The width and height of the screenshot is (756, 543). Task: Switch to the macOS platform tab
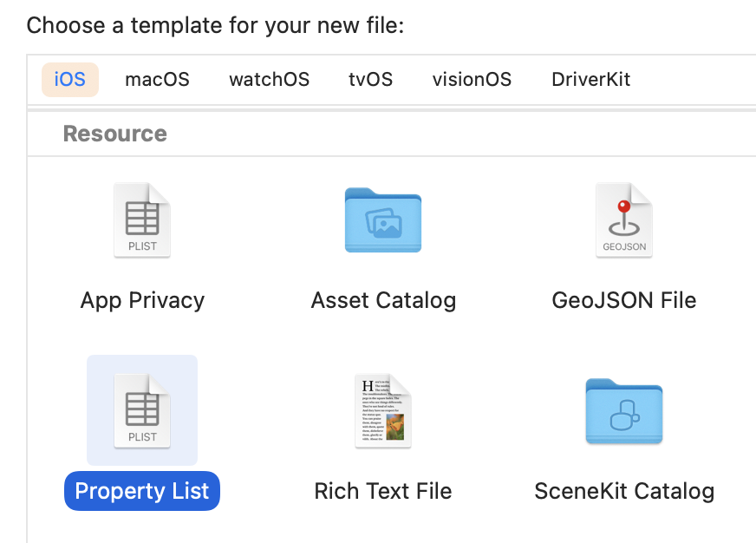pyautogui.click(x=157, y=80)
